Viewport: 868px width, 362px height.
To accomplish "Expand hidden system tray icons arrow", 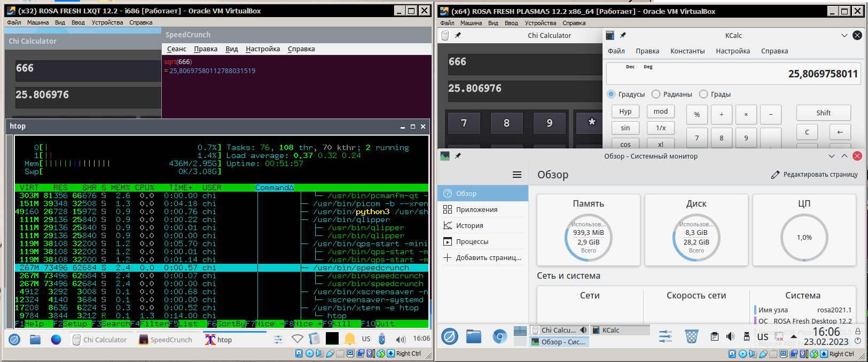I will [x=793, y=336].
